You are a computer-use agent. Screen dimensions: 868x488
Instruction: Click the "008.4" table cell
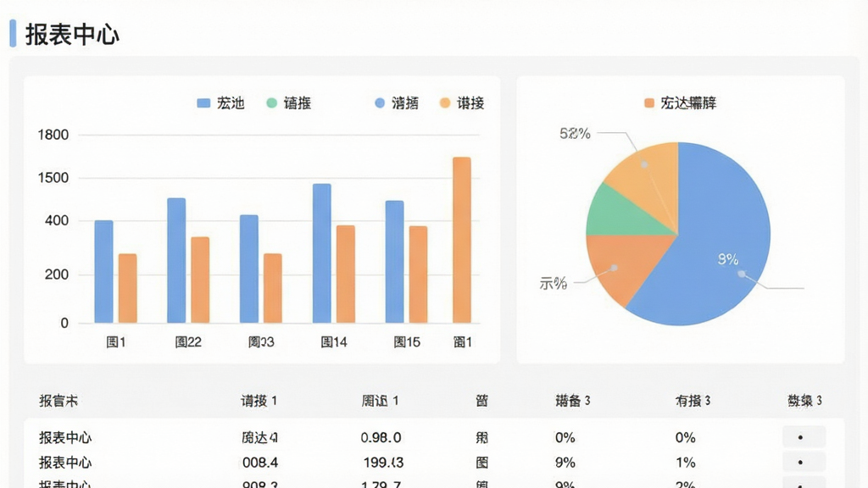[x=260, y=463]
